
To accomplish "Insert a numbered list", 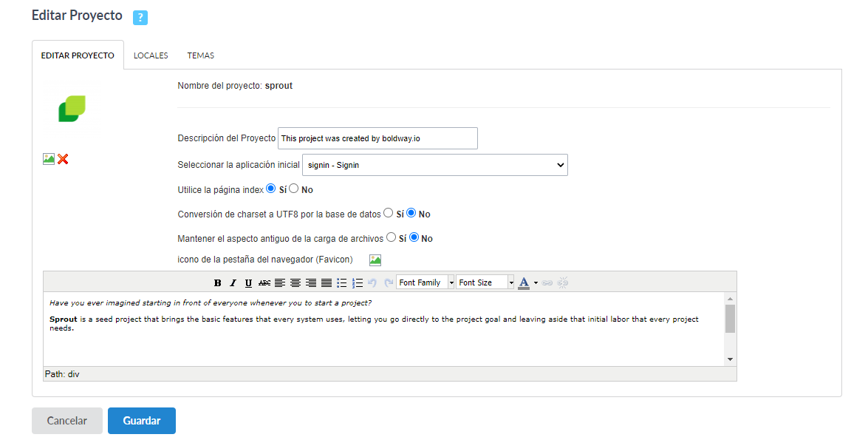I will (358, 282).
